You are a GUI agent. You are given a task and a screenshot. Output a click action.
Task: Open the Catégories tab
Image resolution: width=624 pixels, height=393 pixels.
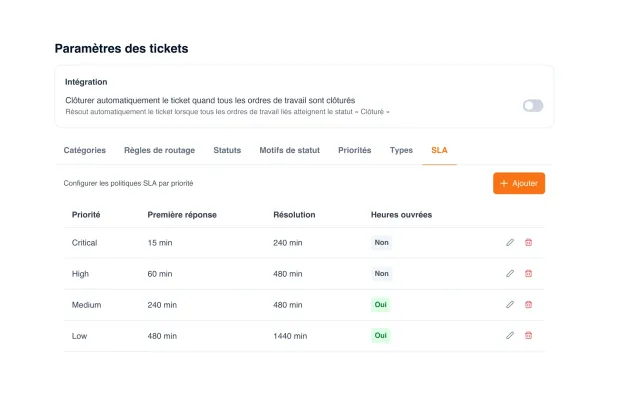pos(85,150)
